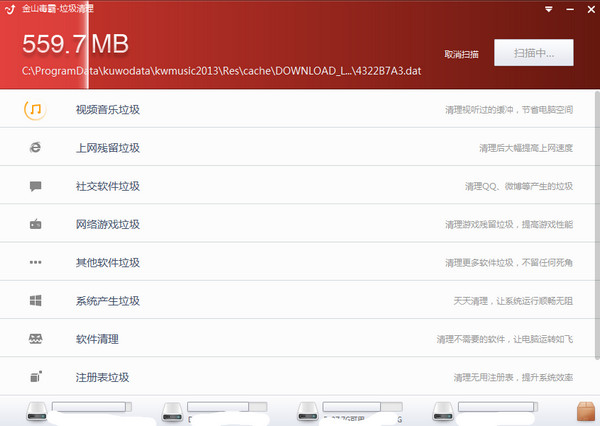The height and width of the screenshot is (426, 600).
Task: Click the 软件清理 icon
Action: point(35,339)
